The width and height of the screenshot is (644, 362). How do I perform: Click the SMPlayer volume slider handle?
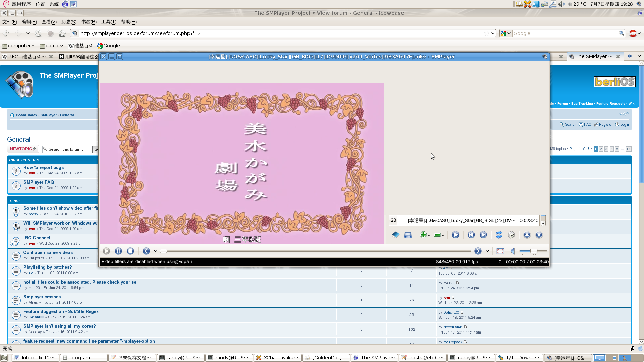(534, 251)
